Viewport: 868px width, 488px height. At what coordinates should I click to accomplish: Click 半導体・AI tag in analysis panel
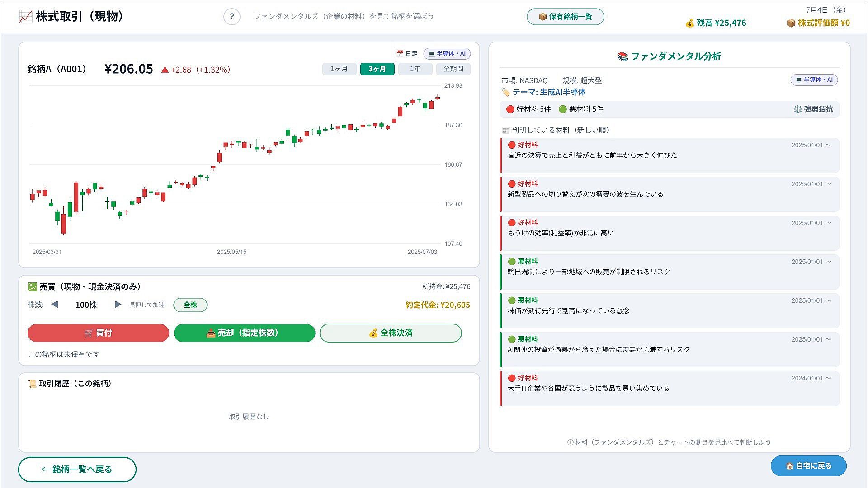coord(814,80)
